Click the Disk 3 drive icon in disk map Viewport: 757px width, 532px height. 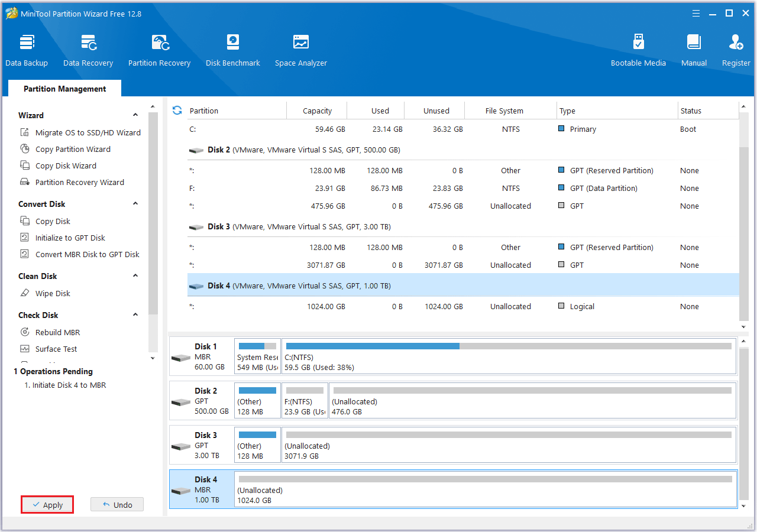[x=180, y=447]
